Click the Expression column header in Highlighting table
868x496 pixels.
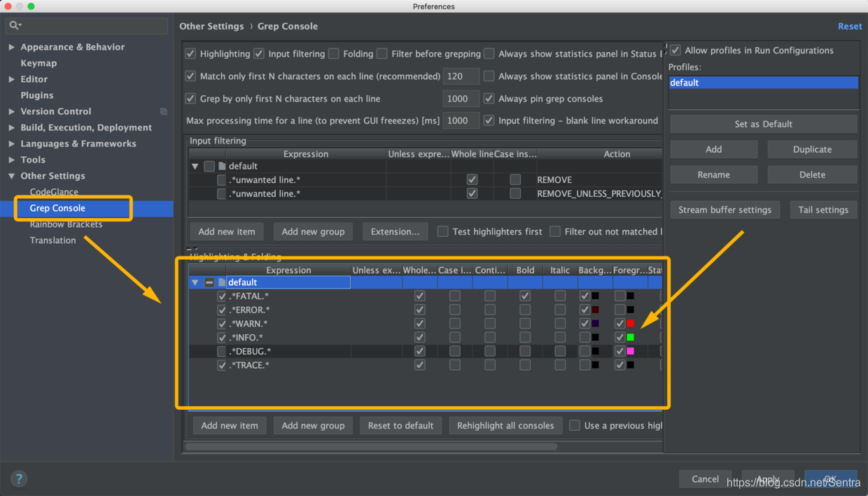pyautogui.click(x=288, y=270)
